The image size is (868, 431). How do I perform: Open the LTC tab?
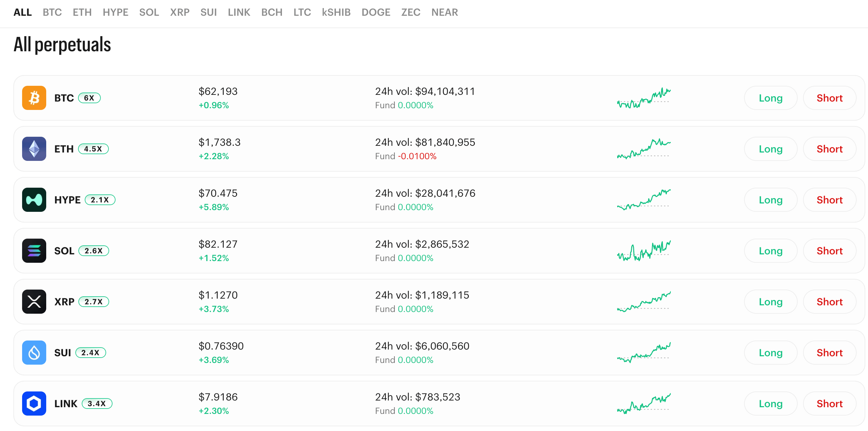302,12
